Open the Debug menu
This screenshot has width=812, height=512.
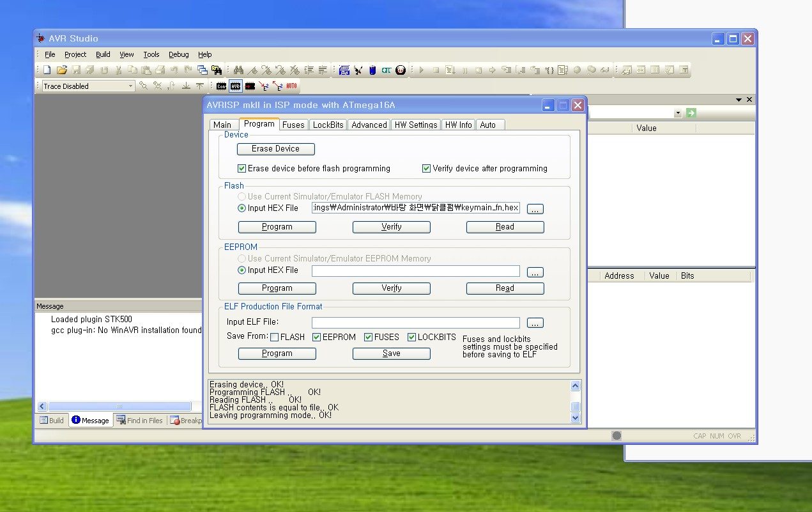point(179,54)
